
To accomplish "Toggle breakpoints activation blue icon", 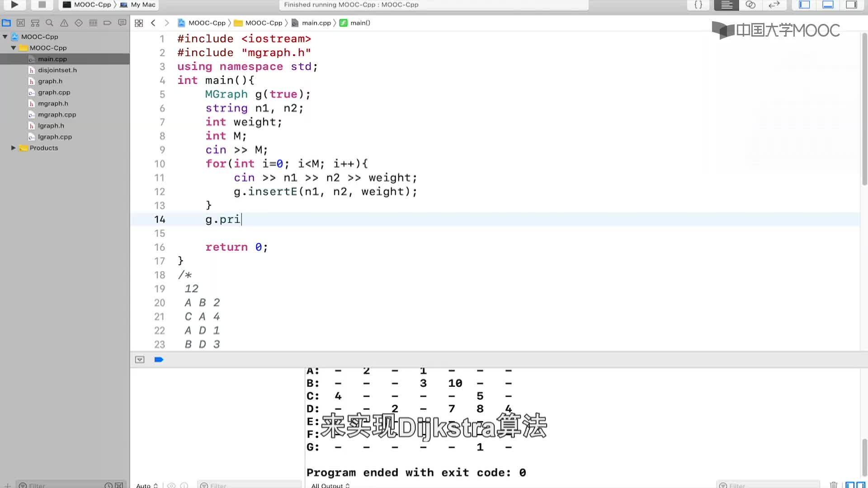I will [x=159, y=360].
